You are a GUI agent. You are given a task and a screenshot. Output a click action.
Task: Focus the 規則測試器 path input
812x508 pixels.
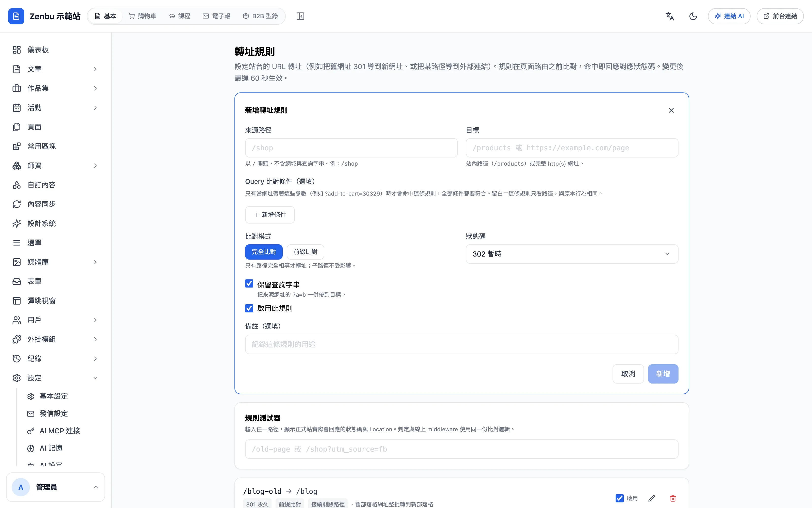pos(461,449)
